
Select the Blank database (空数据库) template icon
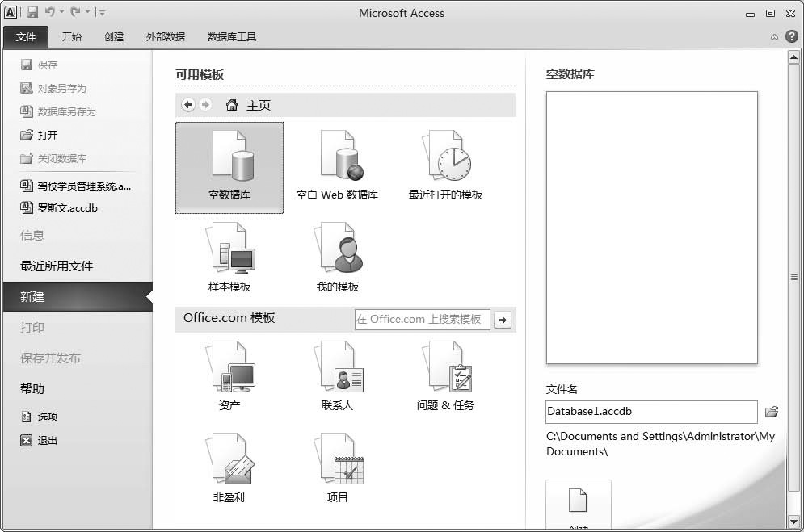pyautogui.click(x=229, y=167)
